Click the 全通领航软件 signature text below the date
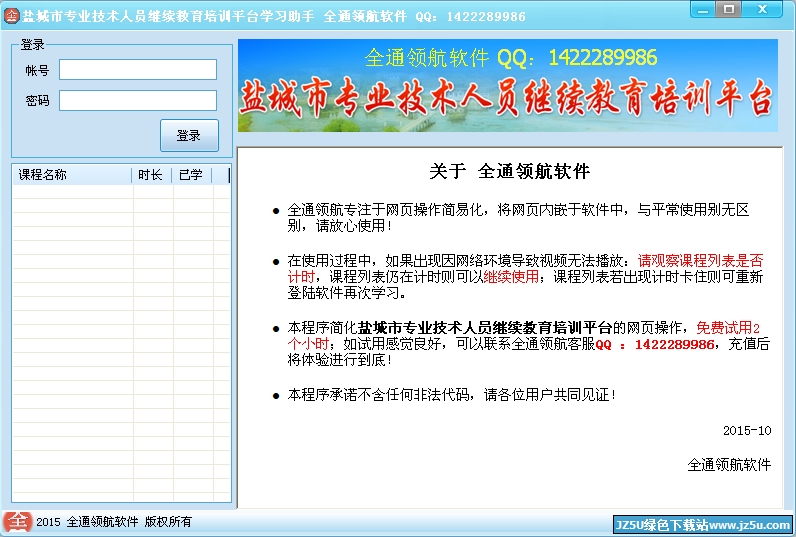The width and height of the screenshot is (796, 537). pos(729,464)
